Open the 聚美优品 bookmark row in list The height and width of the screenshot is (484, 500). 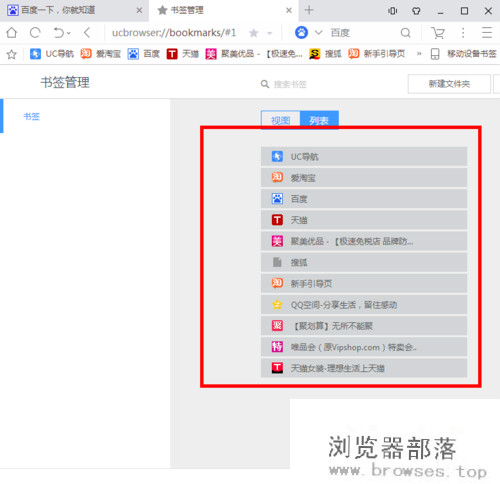click(364, 241)
